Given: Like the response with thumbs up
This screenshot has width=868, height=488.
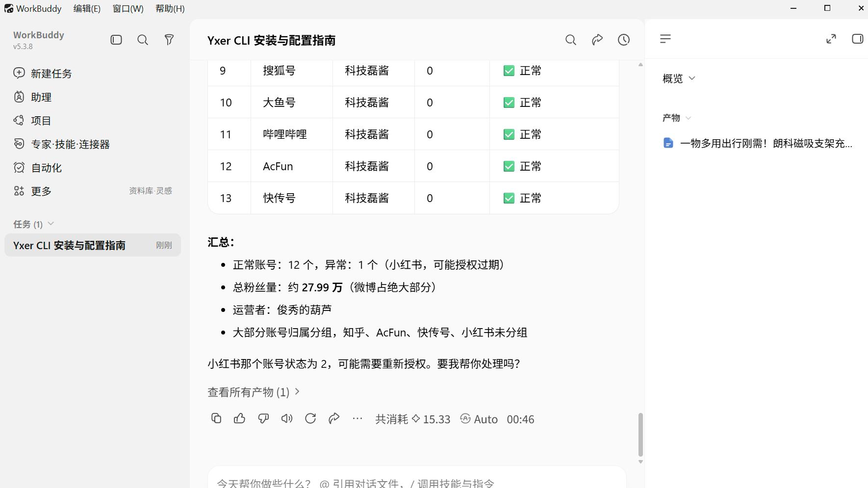Looking at the screenshot, I should tap(240, 418).
